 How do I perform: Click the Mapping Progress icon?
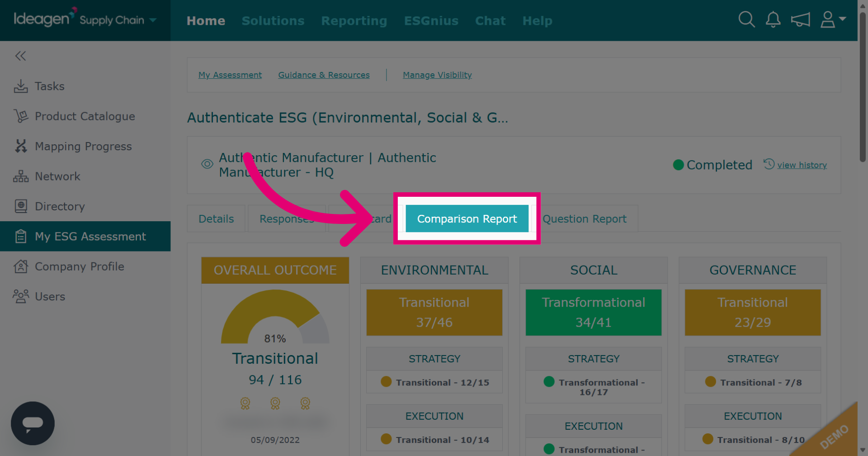click(x=21, y=146)
